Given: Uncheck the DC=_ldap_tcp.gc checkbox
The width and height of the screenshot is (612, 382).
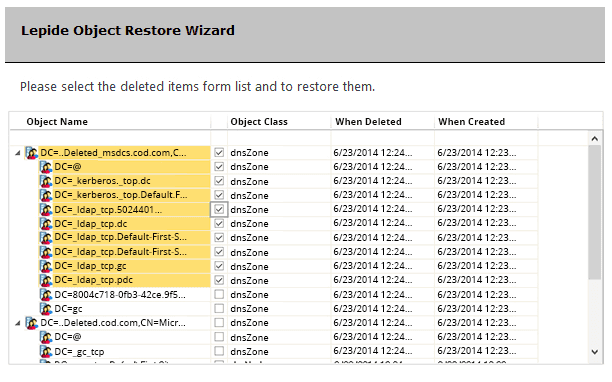Looking at the screenshot, I should point(219,266).
